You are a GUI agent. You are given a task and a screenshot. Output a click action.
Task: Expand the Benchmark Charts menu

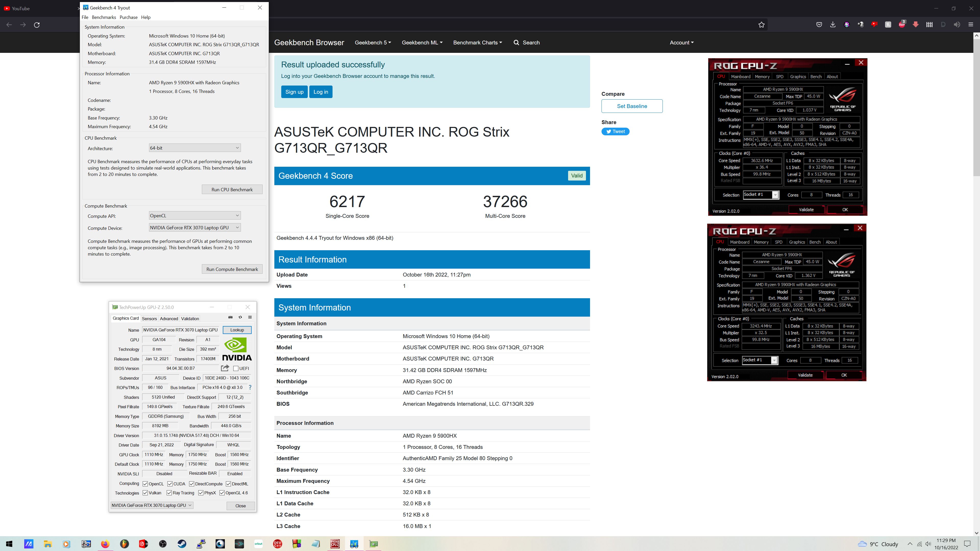pos(477,43)
